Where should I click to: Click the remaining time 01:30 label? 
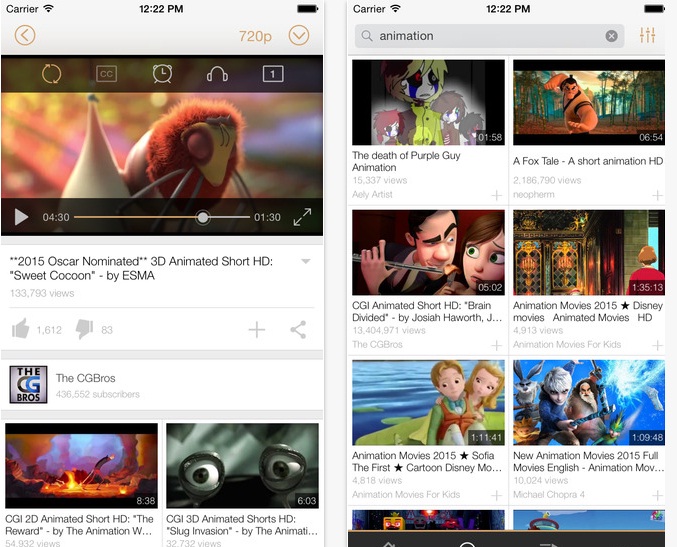click(x=267, y=217)
